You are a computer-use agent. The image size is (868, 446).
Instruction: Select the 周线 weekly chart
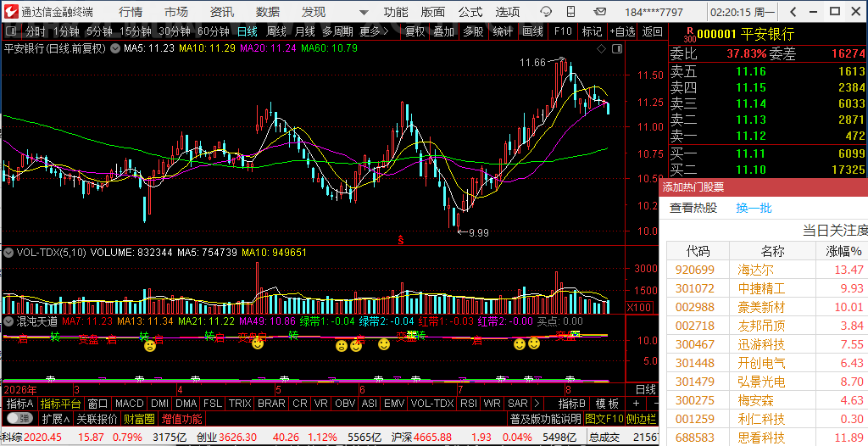276,31
